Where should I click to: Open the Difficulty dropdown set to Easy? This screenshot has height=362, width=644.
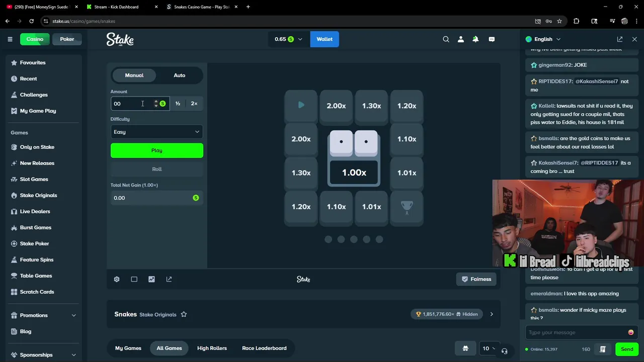(157, 132)
